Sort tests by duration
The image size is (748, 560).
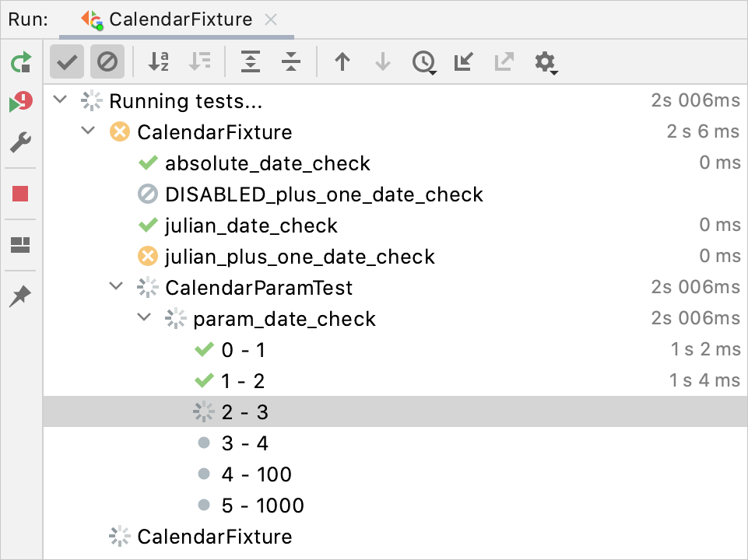coord(200,61)
